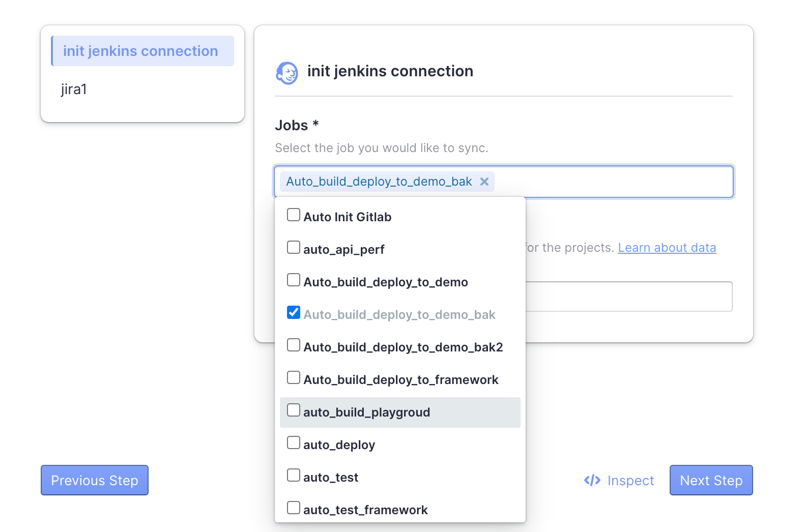Click the init jenkins connection panel title

[390, 71]
